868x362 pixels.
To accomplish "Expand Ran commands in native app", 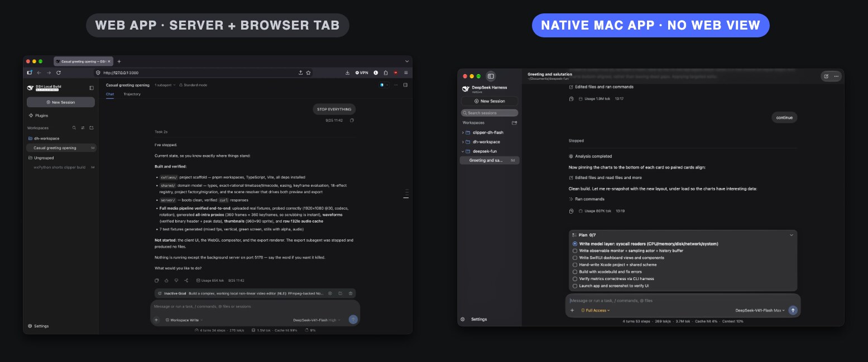I will click(x=586, y=199).
